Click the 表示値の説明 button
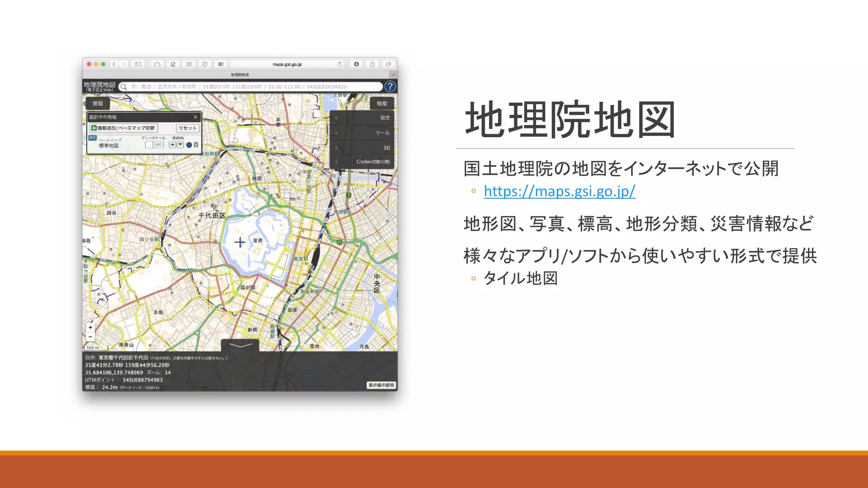The width and height of the screenshot is (868, 488). pos(381,385)
